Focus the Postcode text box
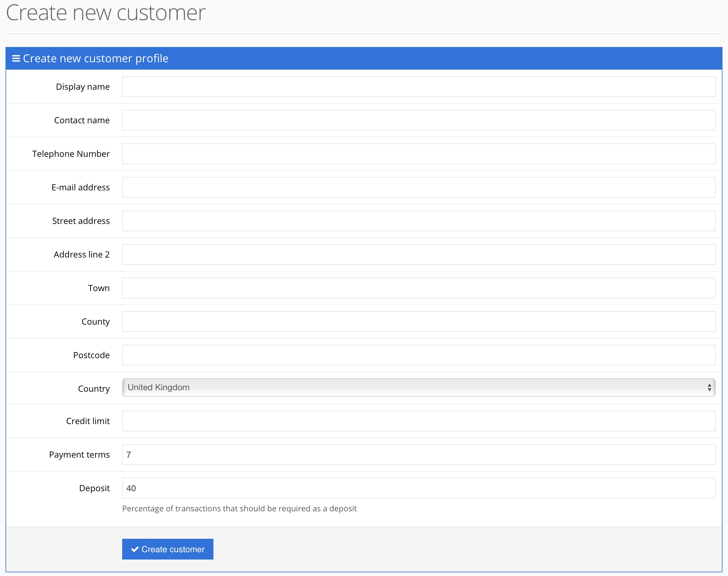The width and height of the screenshot is (728, 576). pos(418,355)
